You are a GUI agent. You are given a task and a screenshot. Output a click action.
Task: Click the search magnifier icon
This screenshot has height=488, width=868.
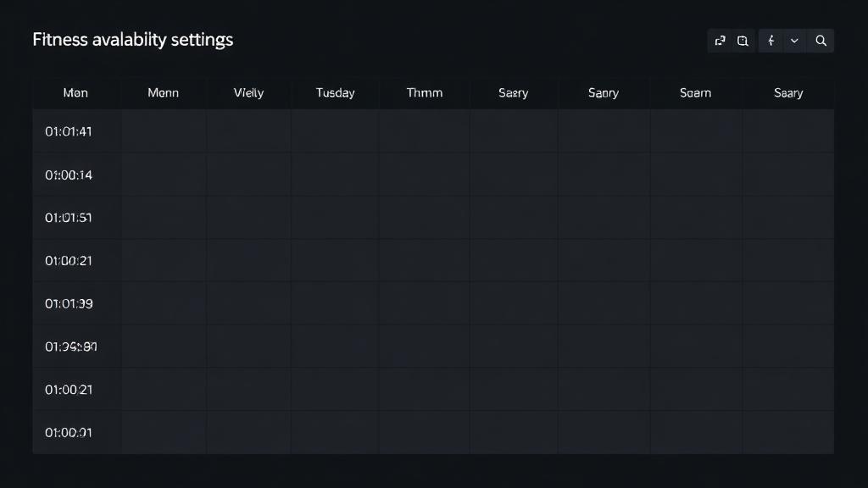tap(820, 40)
